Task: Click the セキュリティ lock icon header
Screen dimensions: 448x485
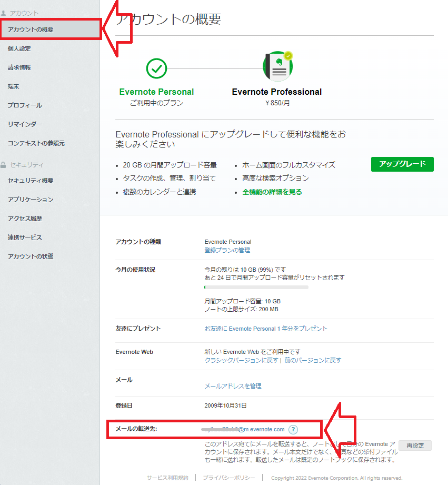Action: [3, 165]
